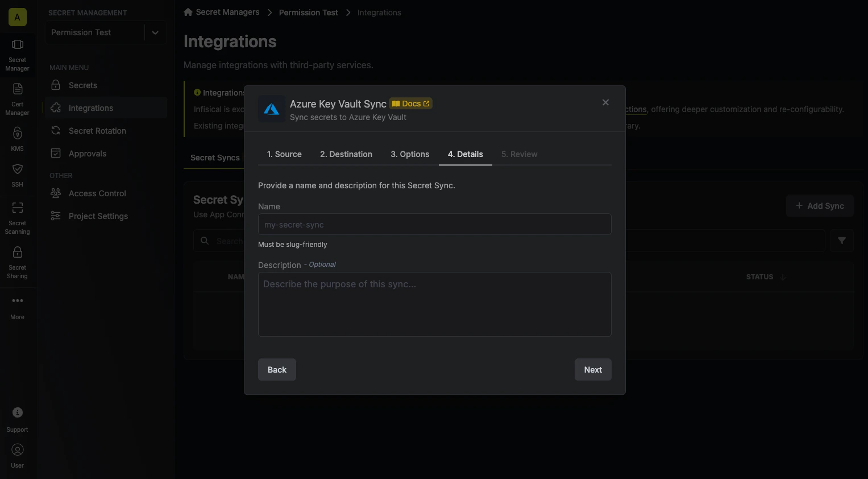Click the search magnifier icon
The width and height of the screenshot is (868, 479).
tap(205, 241)
